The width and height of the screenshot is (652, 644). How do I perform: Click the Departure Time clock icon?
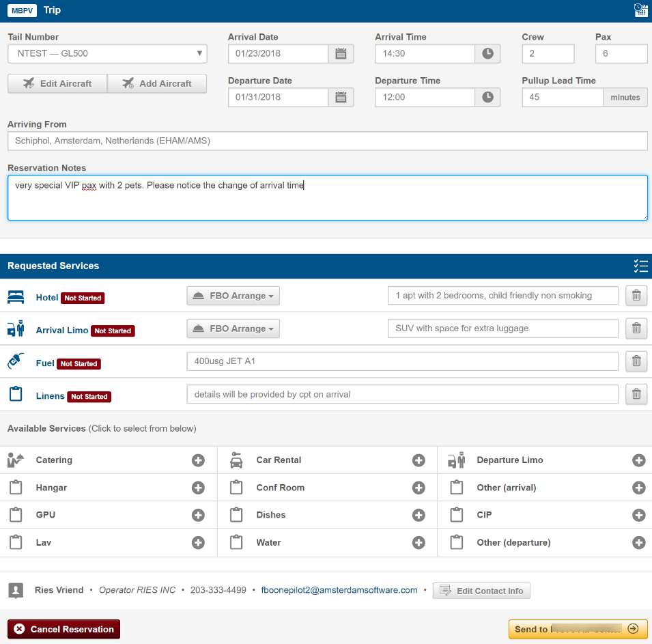[487, 98]
